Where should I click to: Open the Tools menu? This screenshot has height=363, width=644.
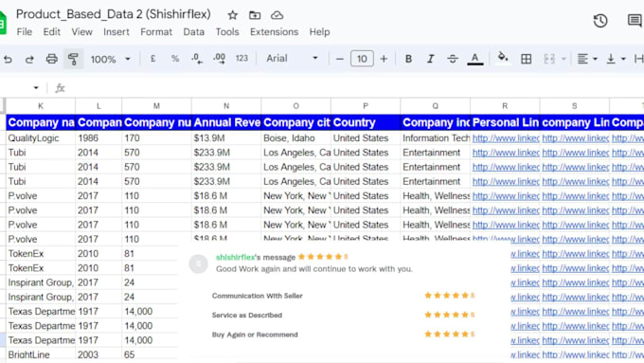tap(227, 32)
